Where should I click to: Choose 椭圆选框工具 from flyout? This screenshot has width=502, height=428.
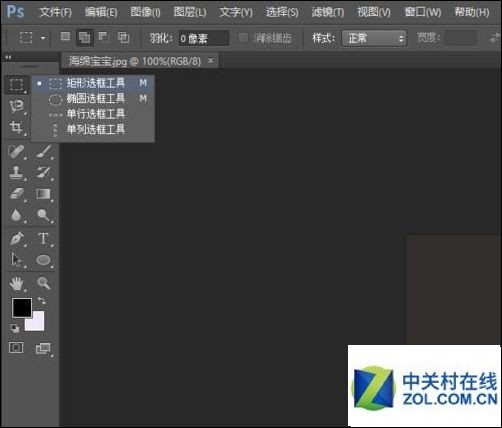click(x=93, y=98)
